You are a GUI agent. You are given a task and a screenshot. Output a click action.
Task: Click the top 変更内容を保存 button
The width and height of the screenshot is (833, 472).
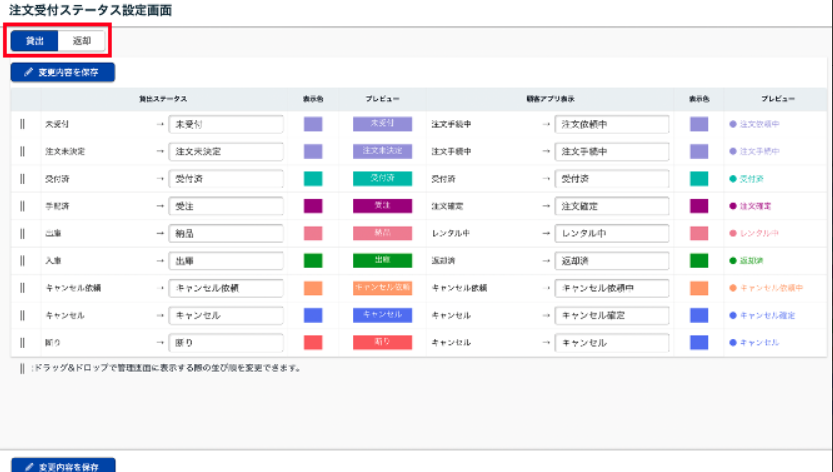click(63, 72)
